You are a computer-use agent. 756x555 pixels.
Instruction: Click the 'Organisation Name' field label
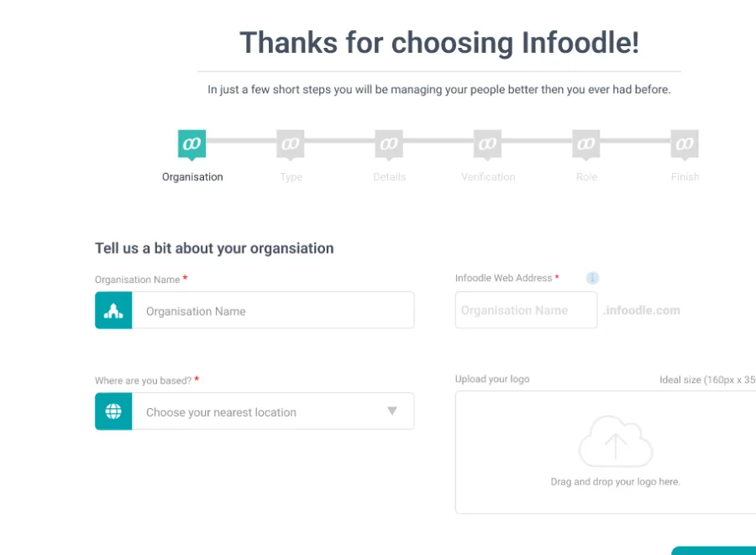138,280
